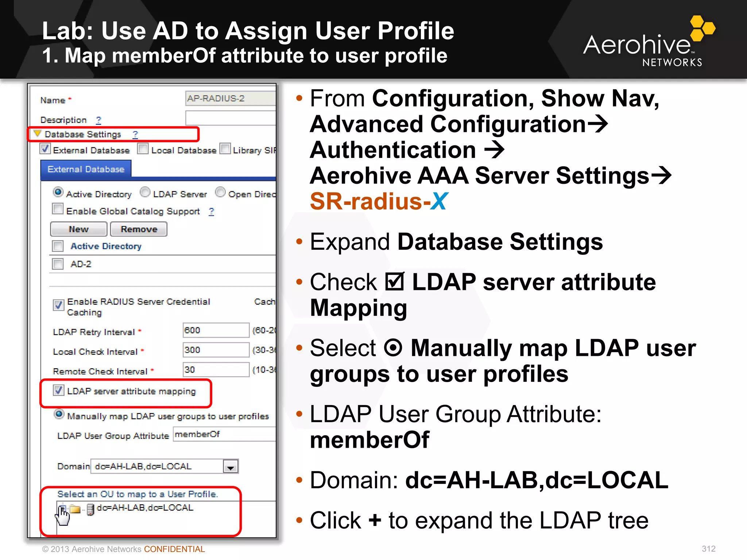Click the LDAP User Group Attribute memberOf field
747x560 pixels.
coord(224,435)
